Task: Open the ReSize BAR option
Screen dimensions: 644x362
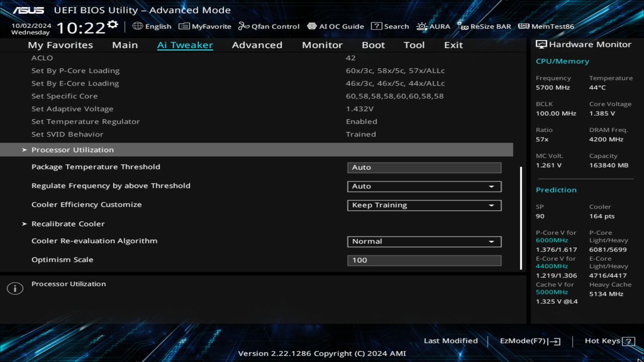Action: (x=484, y=26)
